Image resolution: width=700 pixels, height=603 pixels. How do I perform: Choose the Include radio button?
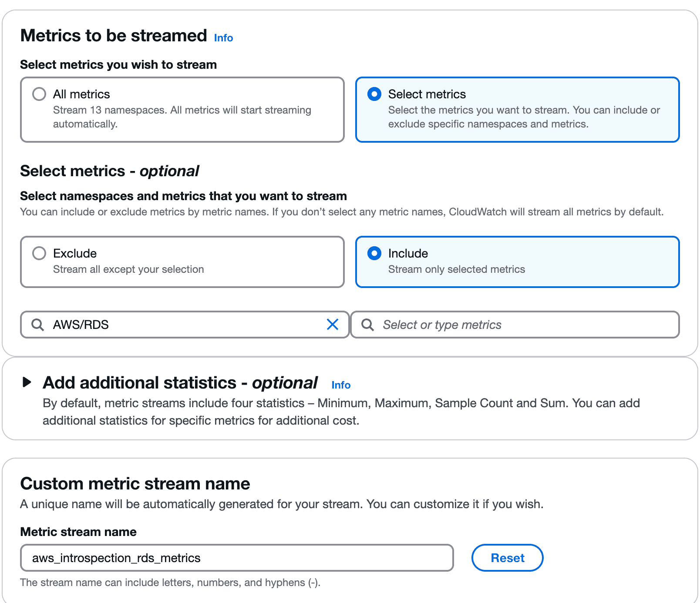click(x=374, y=253)
